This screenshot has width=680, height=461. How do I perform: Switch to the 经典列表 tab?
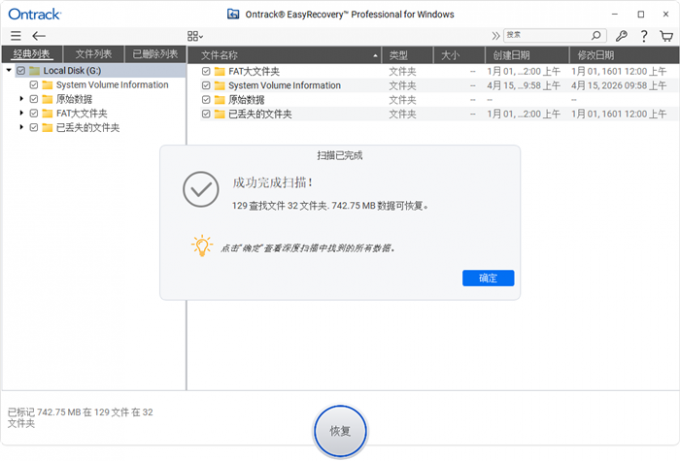(x=32, y=54)
